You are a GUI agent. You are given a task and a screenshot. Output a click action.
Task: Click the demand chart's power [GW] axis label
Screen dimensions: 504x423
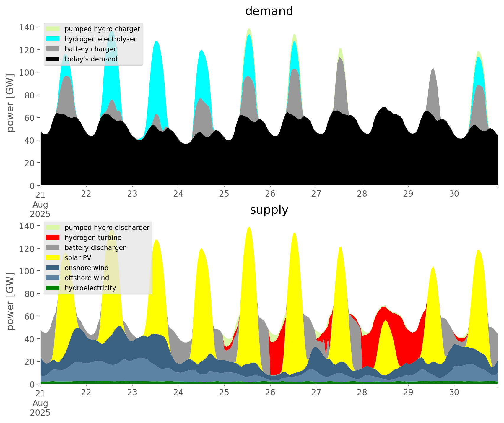10,103
